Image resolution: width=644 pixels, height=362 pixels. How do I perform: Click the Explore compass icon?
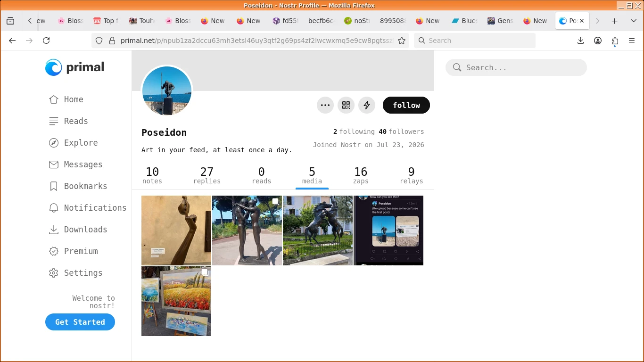(54, 143)
